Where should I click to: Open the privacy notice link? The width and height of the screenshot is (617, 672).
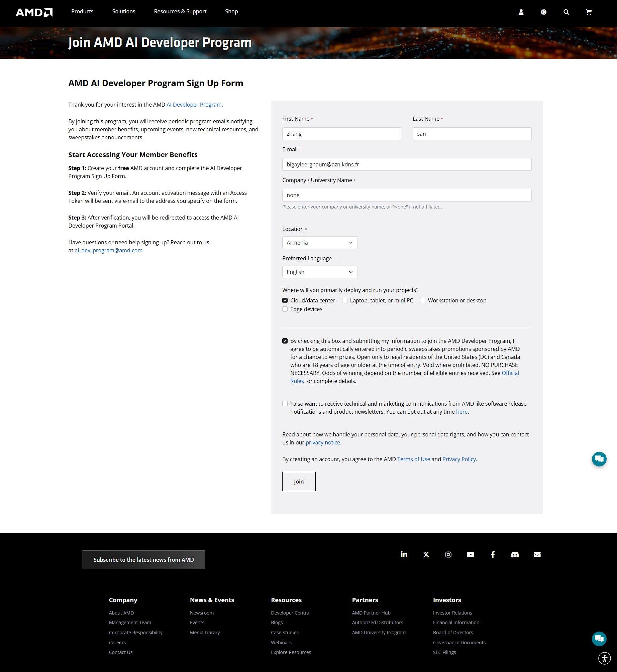(323, 442)
